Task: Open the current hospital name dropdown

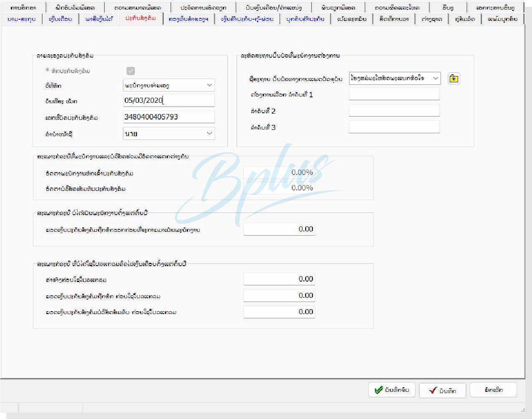Action: (x=394, y=78)
